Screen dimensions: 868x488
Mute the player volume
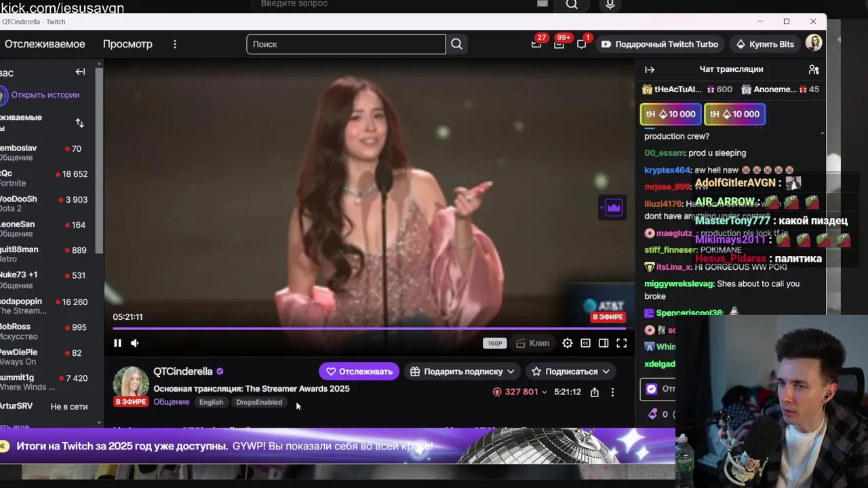[135, 343]
